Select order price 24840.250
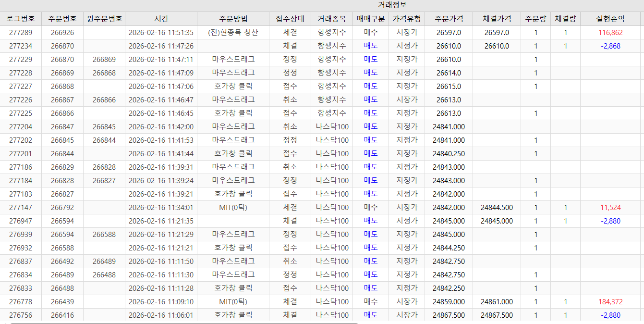The height and width of the screenshot is (324, 644). click(449, 154)
